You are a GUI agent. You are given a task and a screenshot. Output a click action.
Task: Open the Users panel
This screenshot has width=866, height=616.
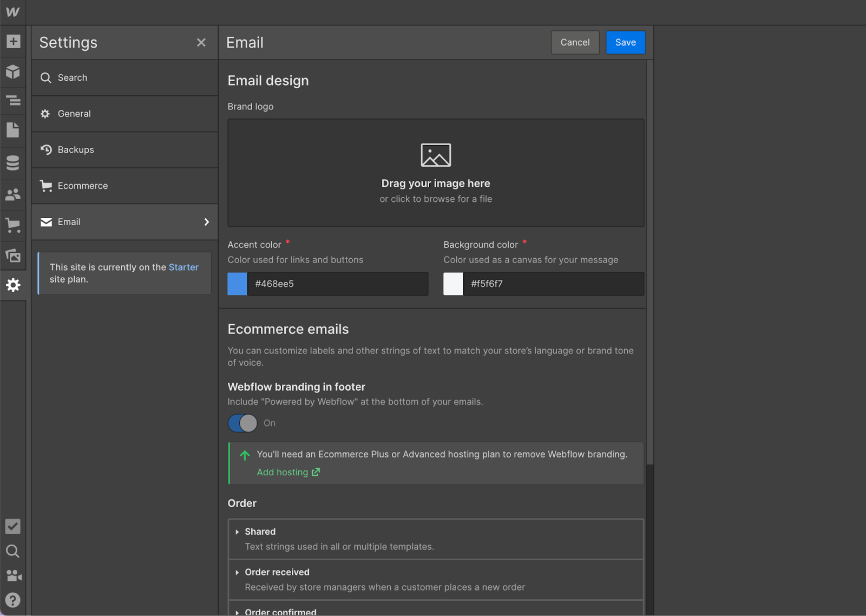13,194
